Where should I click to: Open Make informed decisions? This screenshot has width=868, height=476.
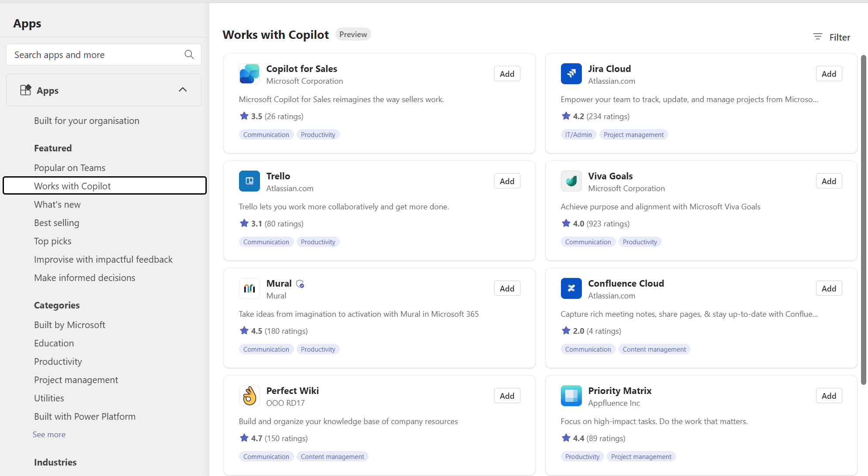pyautogui.click(x=85, y=278)
